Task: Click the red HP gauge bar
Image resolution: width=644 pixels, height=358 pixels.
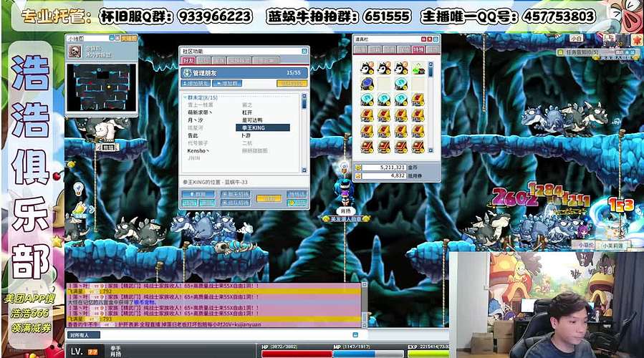Action: tap(297, 354)
